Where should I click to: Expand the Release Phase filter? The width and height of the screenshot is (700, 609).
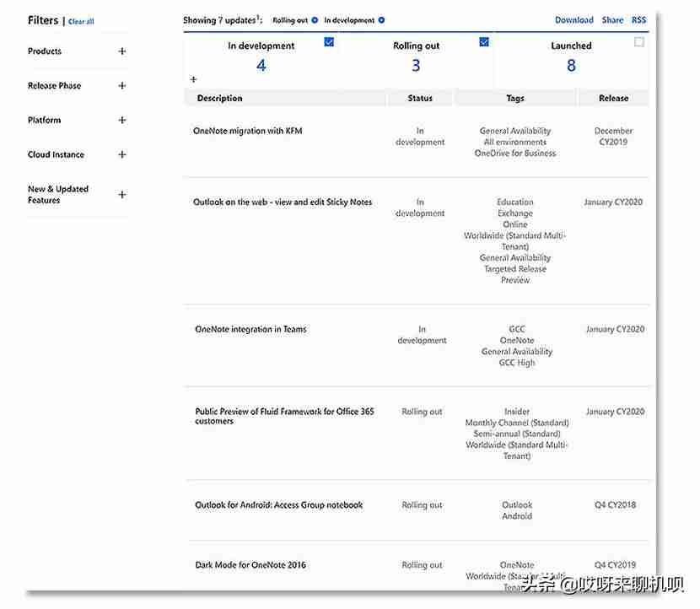pyautogui.click(x=122, y=86)
